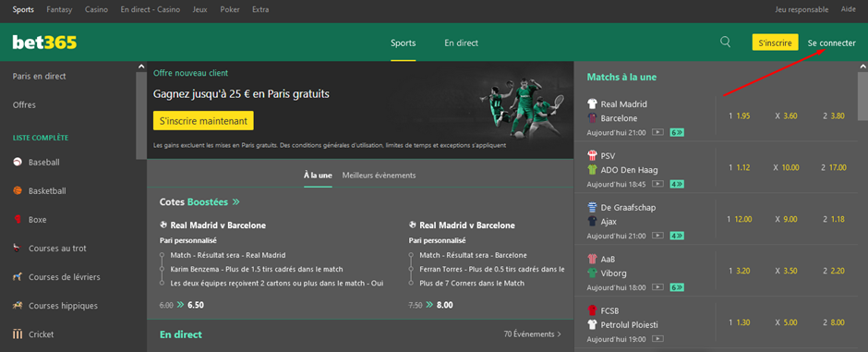Click the En direct section heading
This screenshot has width=868, height=352.
(x=180, y=334)
